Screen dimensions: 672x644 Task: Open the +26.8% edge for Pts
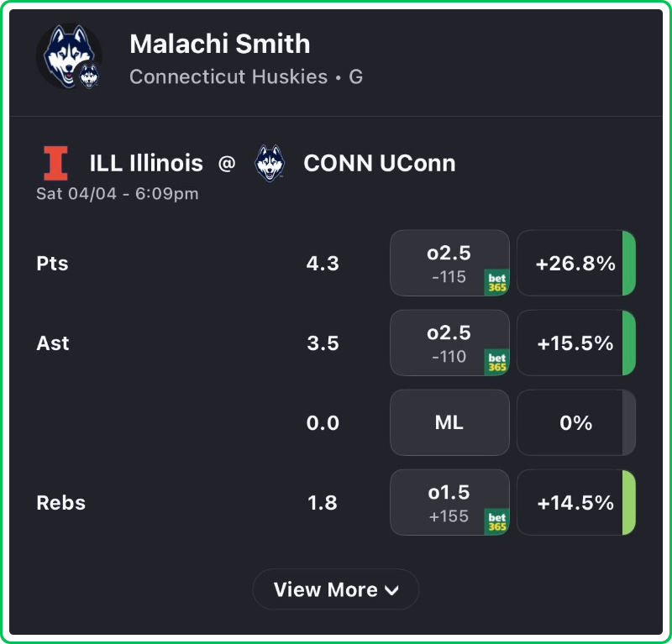tap(575, 263)
